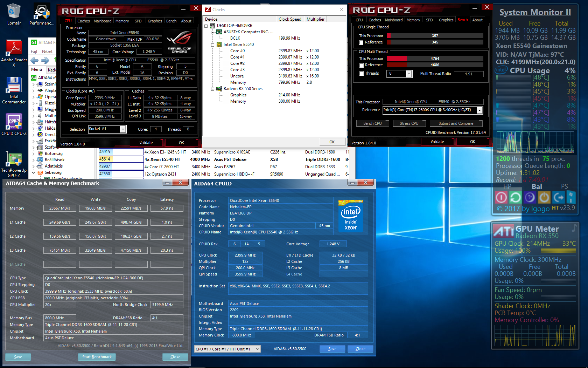Open Memory tab in right CPU-Z window
Viewport: 588px width, 368px height.
pyautogui.click(x=413, y=20)
